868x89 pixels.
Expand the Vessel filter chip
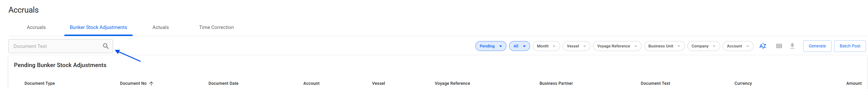tap(576, 46)
